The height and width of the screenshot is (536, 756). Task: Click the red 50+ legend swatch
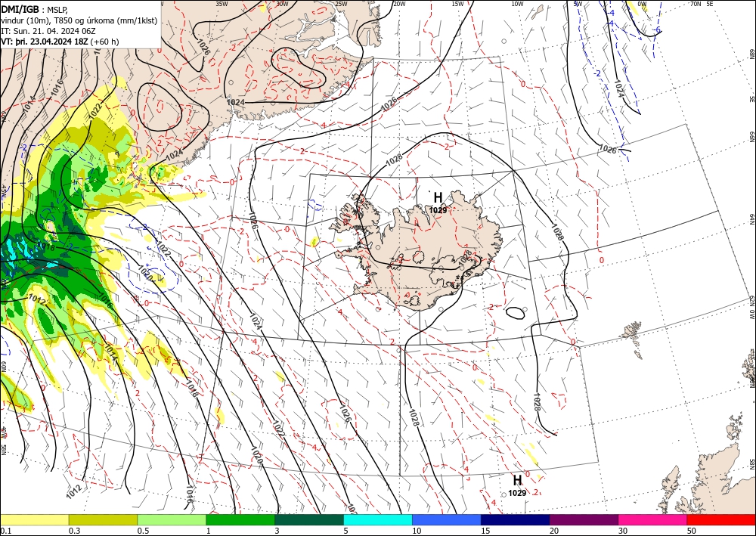coord(721,519)
